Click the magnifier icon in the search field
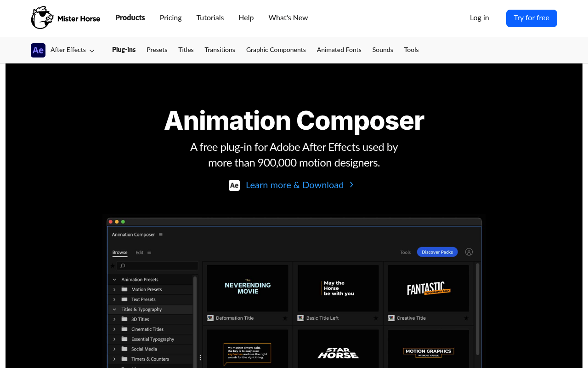This screenshot has height=368, width=588. [122, 266]
